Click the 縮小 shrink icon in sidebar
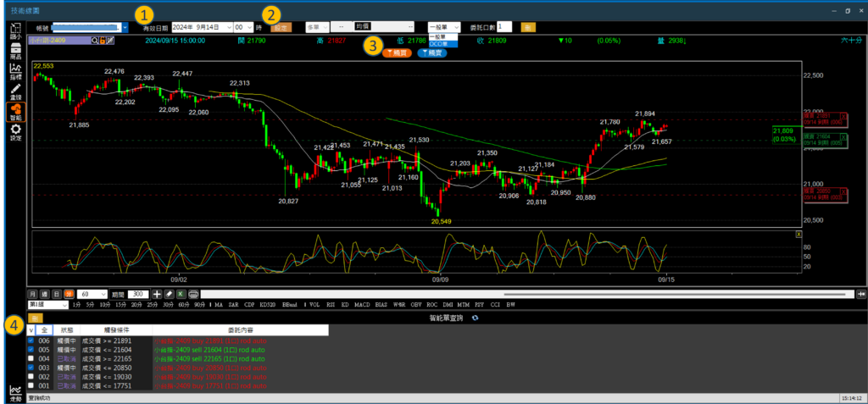This screenshot has height=404, width=868. [x=16, y=31]
